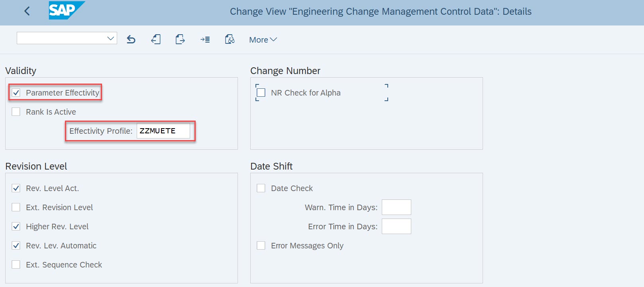
Task: Click the display/change document glasses icon
Action: point(230,39)
